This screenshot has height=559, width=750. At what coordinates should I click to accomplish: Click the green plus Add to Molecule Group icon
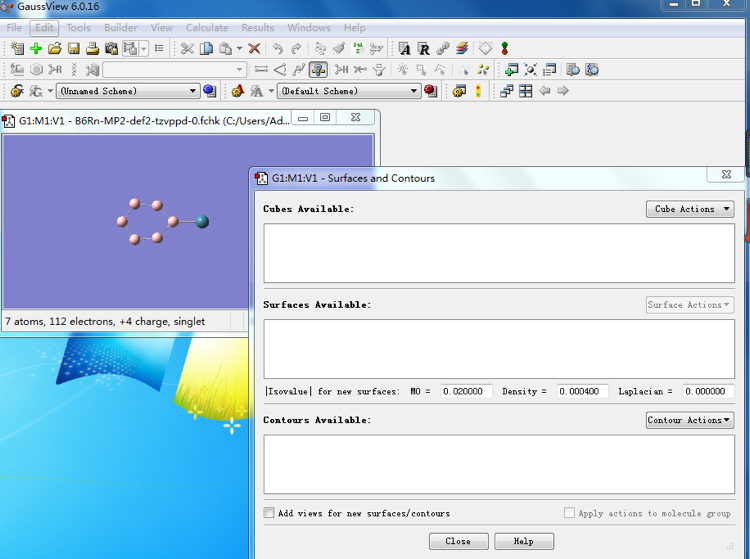point(36,48)
